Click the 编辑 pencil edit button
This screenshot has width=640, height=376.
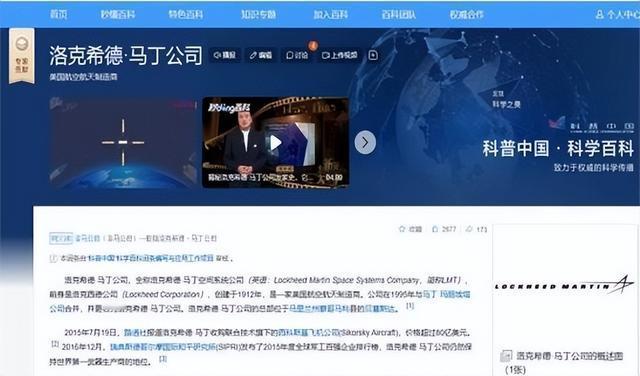[261, 55]
